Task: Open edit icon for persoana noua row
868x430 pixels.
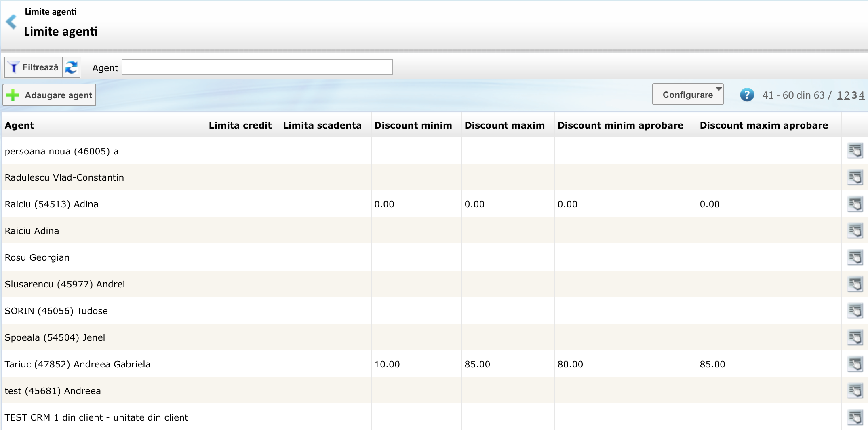Action: coord(855,151)
